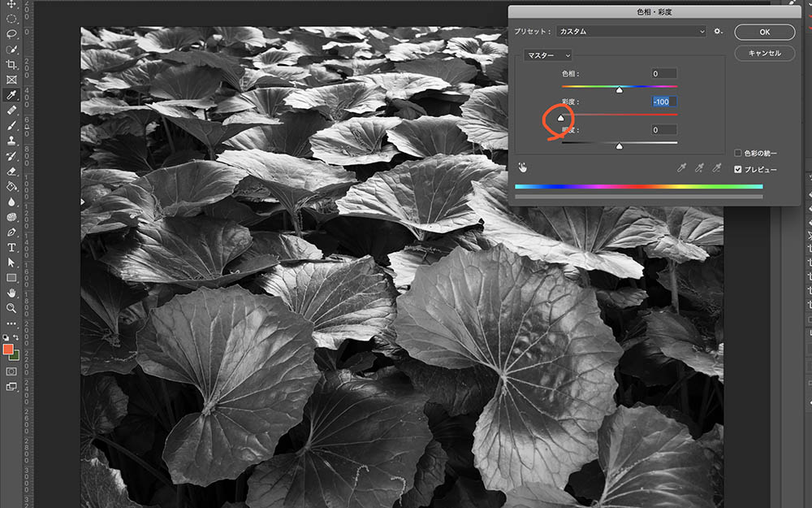Select the Zoom magnifier tool

pos(11,308)
